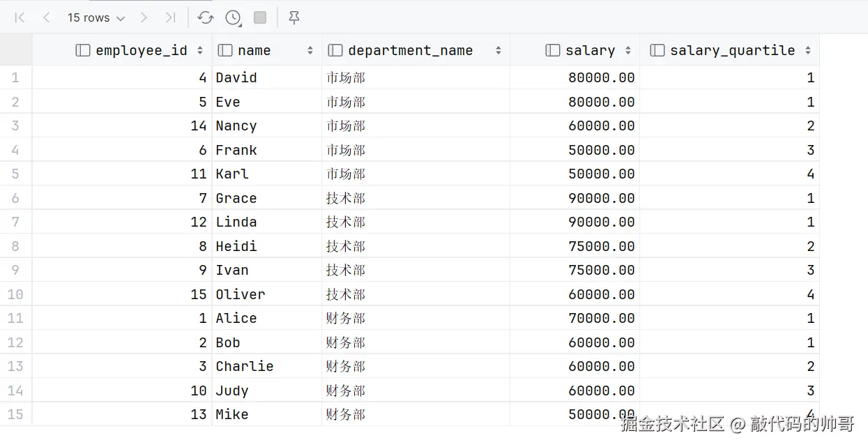
Task: Click the salary column type icon
Action: [x=553, y=50]
